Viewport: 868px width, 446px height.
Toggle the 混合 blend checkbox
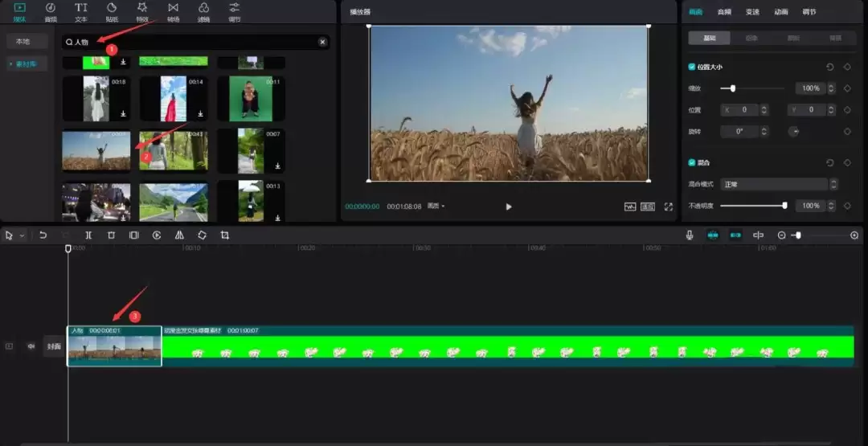coord(692,162)
